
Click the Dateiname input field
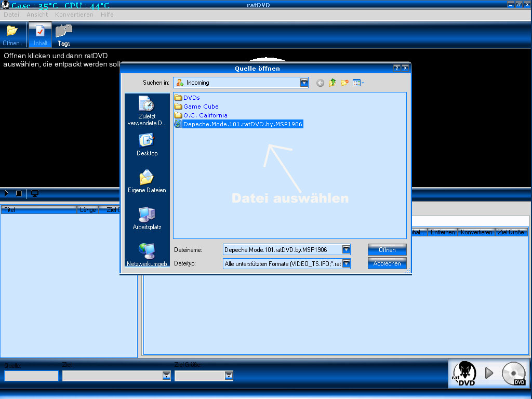283,250
